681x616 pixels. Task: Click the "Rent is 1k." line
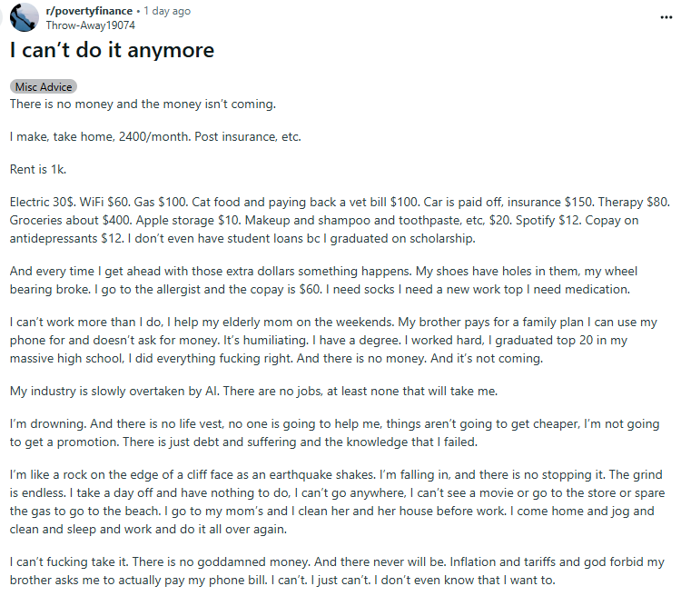[x=38, y=170]
